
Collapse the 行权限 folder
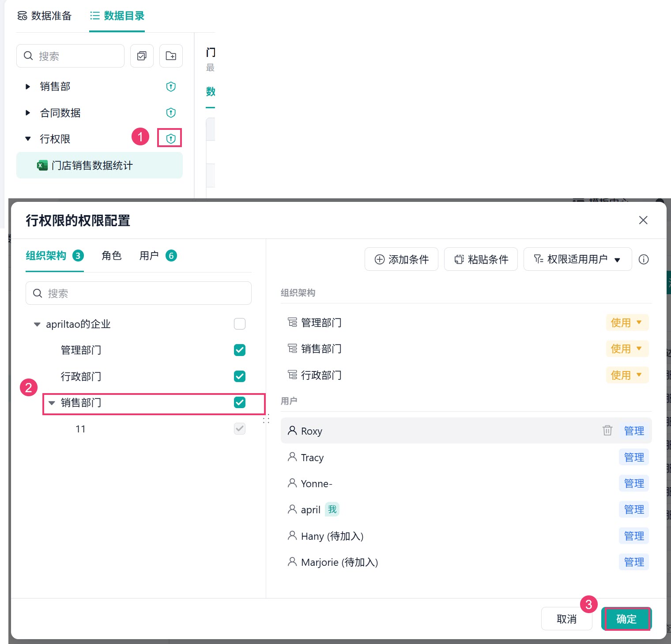click(x=28, y=139)
